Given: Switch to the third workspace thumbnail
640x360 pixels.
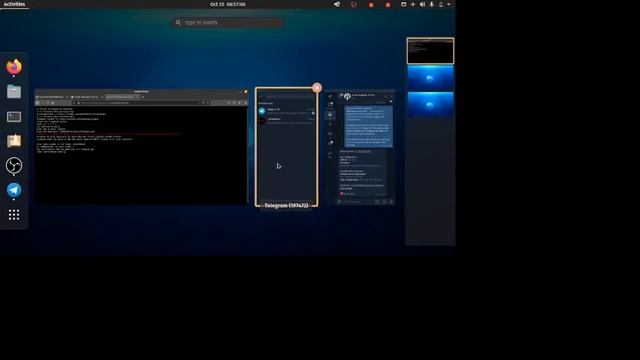Looking at the screenshot, I should pos(430,104).
